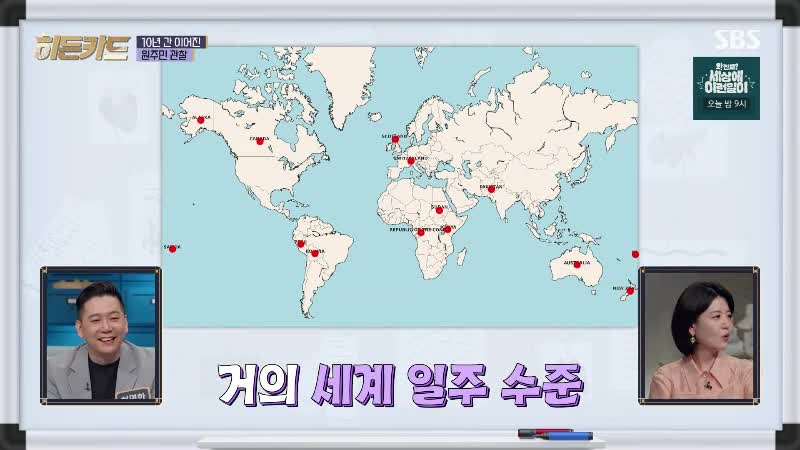
Task: Click the red marker in South Asia
Action: click(x=491, y=189)
